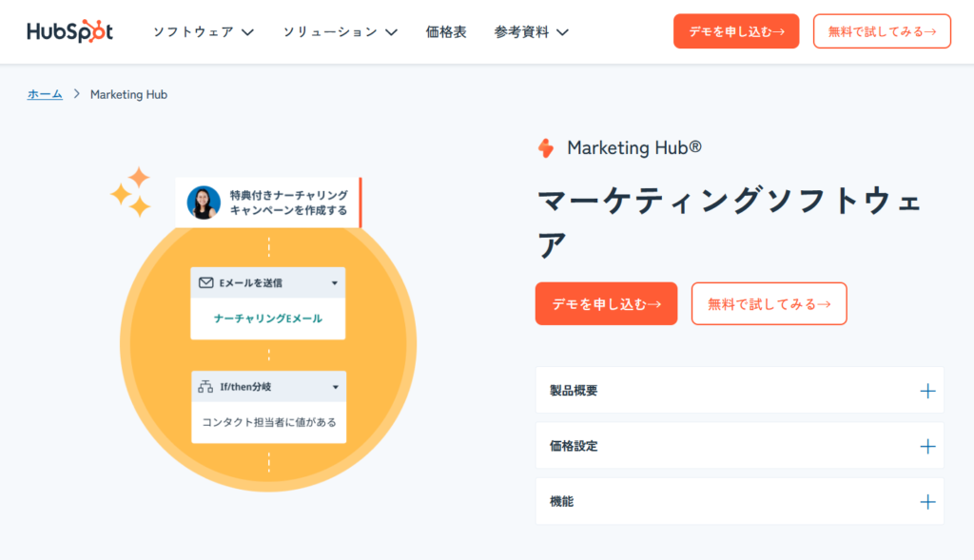Open the 参考資料 dropdown menu
The width and height of the screenshot is (974, 560).
(x=531, y=31)
